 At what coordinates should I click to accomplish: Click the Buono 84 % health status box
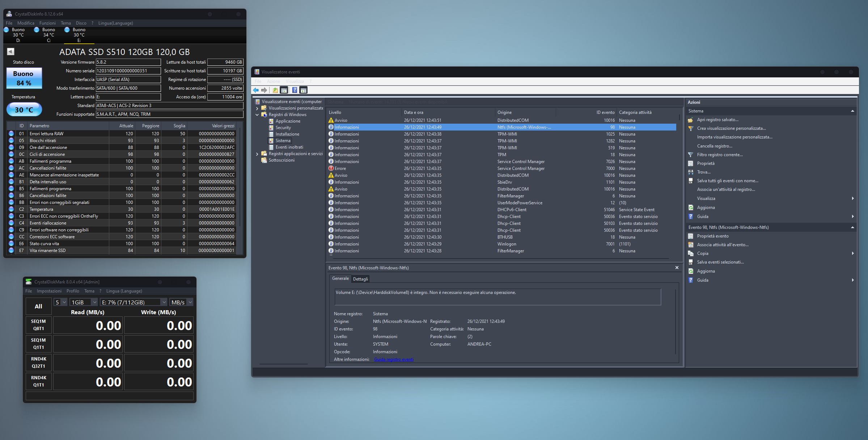(24, 78)
